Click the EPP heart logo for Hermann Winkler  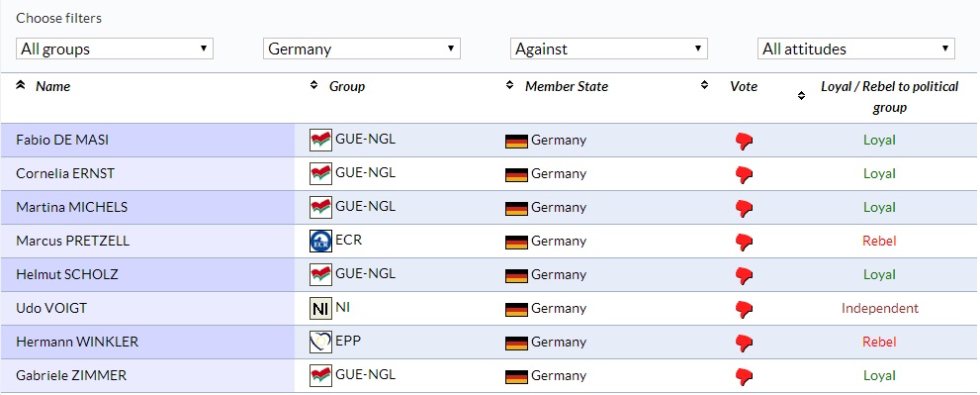pyautogui.click(x=320, y=343)
